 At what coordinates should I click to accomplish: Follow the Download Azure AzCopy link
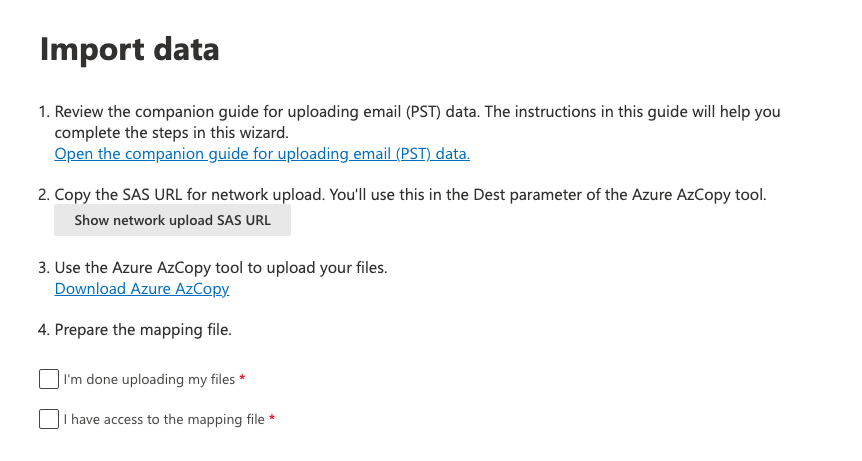pyautogui.click(x=142, y=289)
